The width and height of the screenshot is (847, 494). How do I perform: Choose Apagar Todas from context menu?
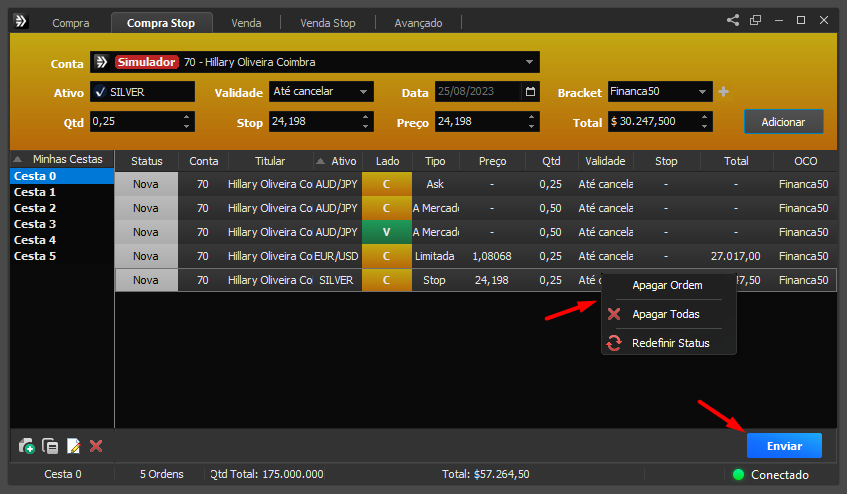[x=665, y=314]
